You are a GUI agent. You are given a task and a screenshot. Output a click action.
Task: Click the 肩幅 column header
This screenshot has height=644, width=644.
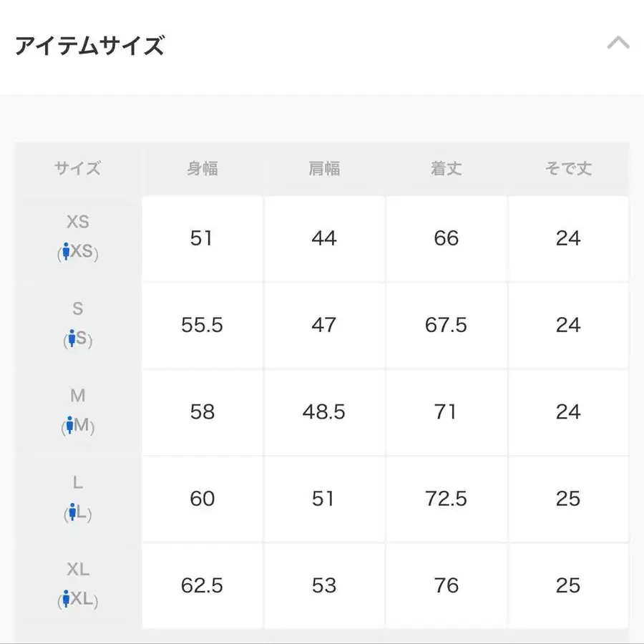click(x=324, y=169)
